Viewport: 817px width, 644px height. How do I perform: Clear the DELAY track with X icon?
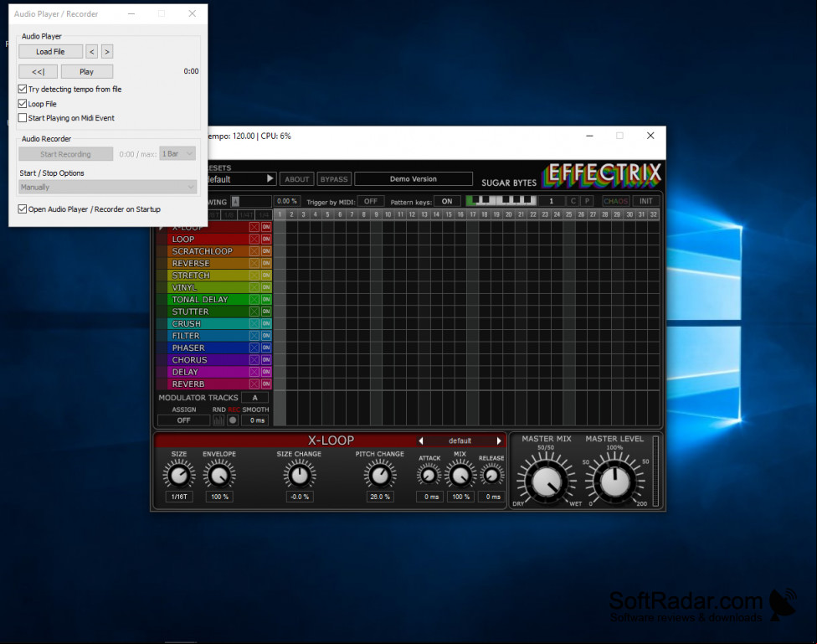254,372
